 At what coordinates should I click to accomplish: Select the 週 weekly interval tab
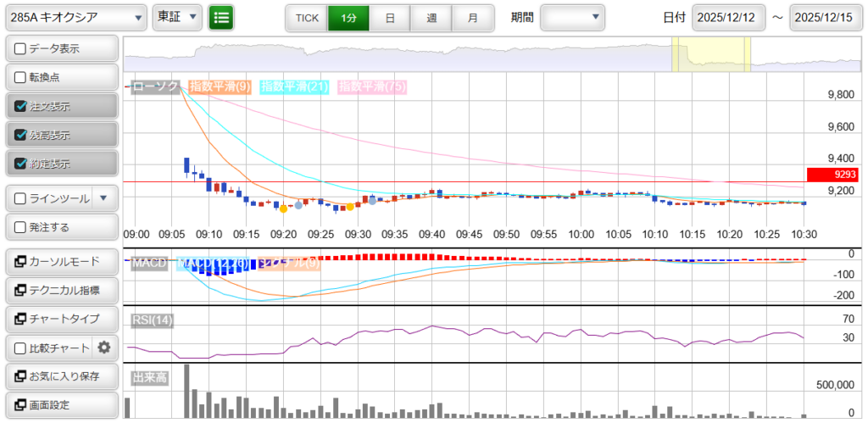[431, 17]
